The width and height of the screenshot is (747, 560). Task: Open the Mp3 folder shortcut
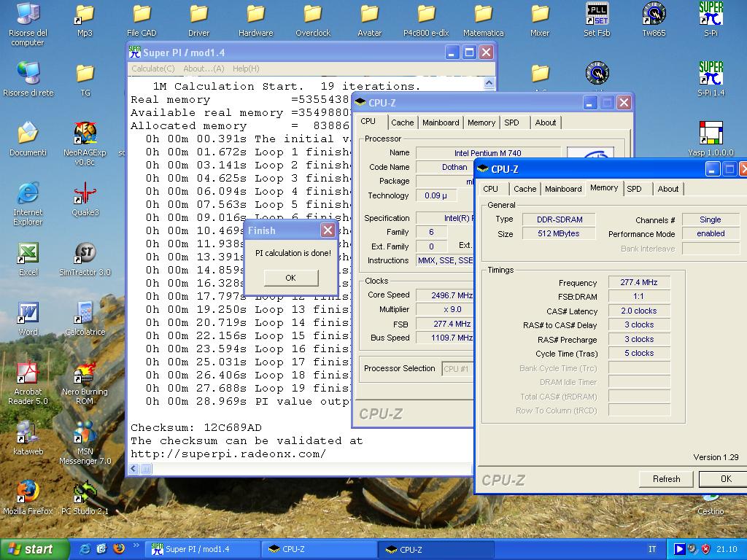click(85, 15)
